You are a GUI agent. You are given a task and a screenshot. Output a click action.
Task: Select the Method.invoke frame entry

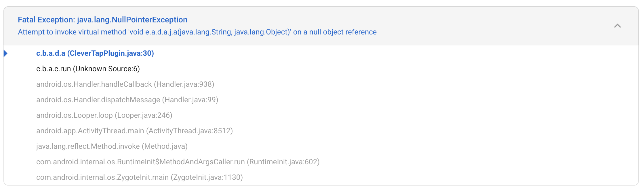[x=112, y=146]
